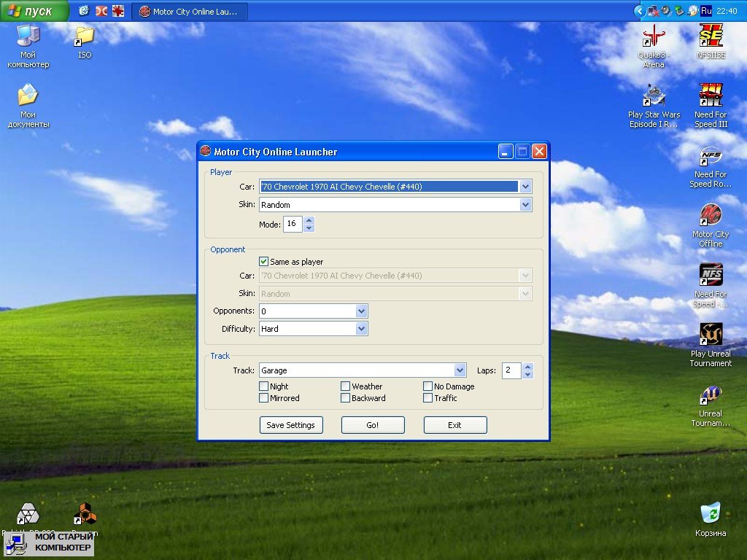This screenshot has height=560, width=747.
Task: Click the Need For Speed III icon
Action: 711,97
